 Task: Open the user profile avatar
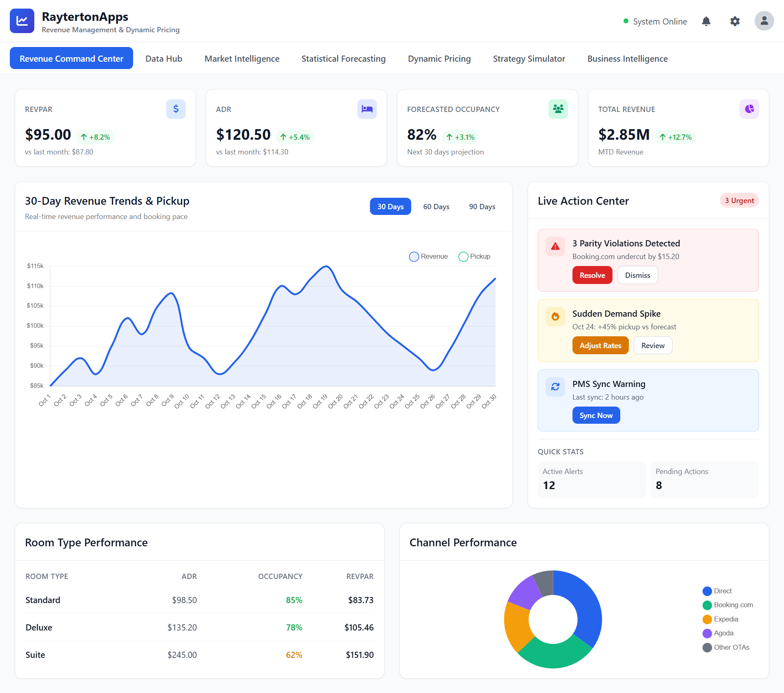764,21
